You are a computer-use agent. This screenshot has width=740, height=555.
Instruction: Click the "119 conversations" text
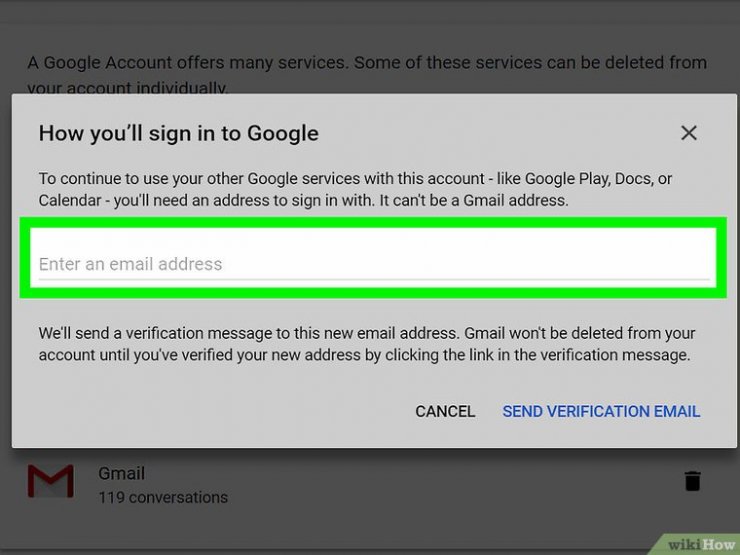(x=162, y=497)
